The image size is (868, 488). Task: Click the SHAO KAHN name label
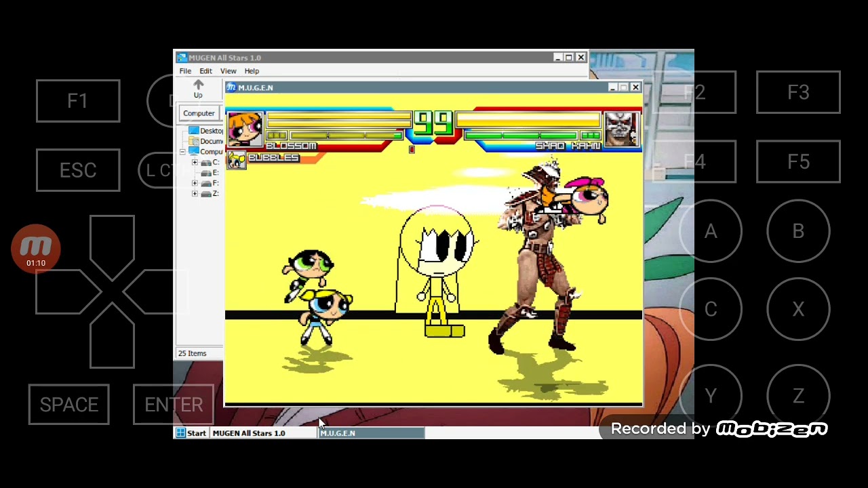[x=568, y=146]
